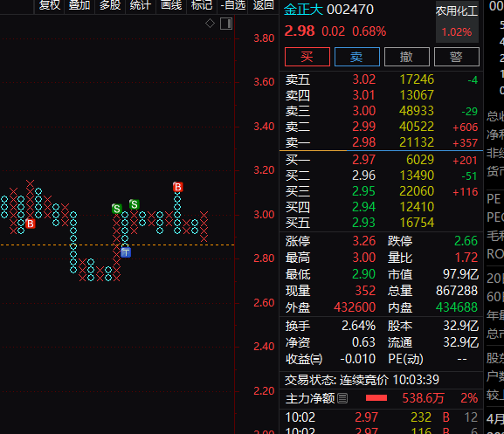Viewport: 504px width, 434px height.
Task: Click the 2.20 price axis label
Action: coord(264,391)
